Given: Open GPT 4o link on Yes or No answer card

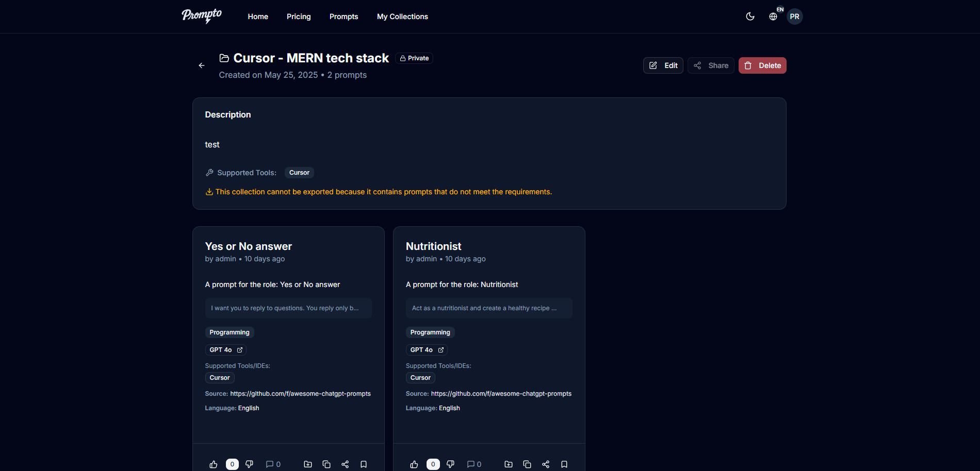Looking at the screenshot, I should pos(226,350).
